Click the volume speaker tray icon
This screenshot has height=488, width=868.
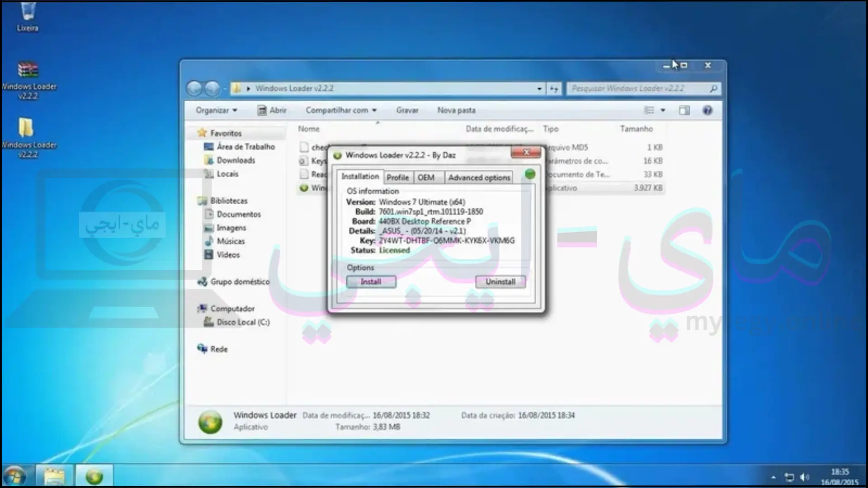805,477
